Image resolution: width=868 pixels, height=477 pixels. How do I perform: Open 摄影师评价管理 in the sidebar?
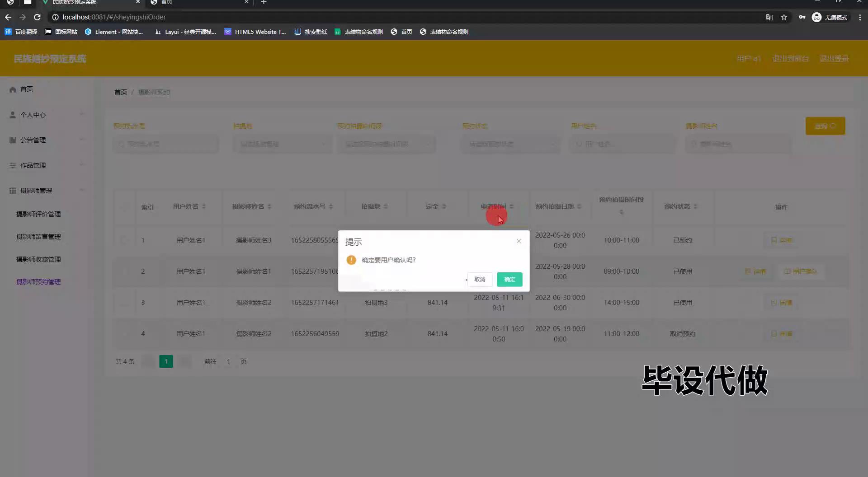click(x=38, y=214)
